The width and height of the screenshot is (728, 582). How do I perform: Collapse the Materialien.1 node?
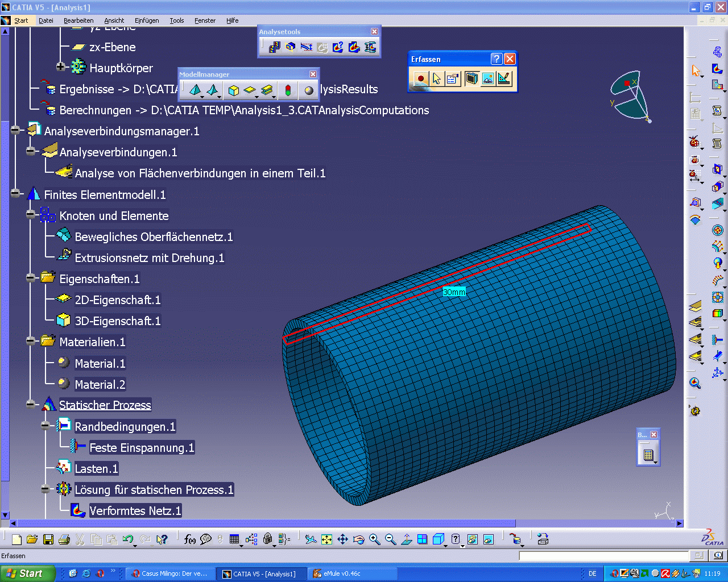31,340
